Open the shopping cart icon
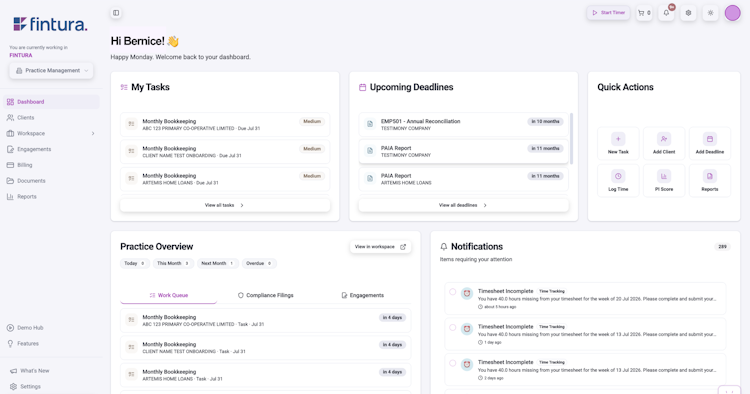Image resolution: width=750 pixels, height=394 pixels. coord(644,13)
